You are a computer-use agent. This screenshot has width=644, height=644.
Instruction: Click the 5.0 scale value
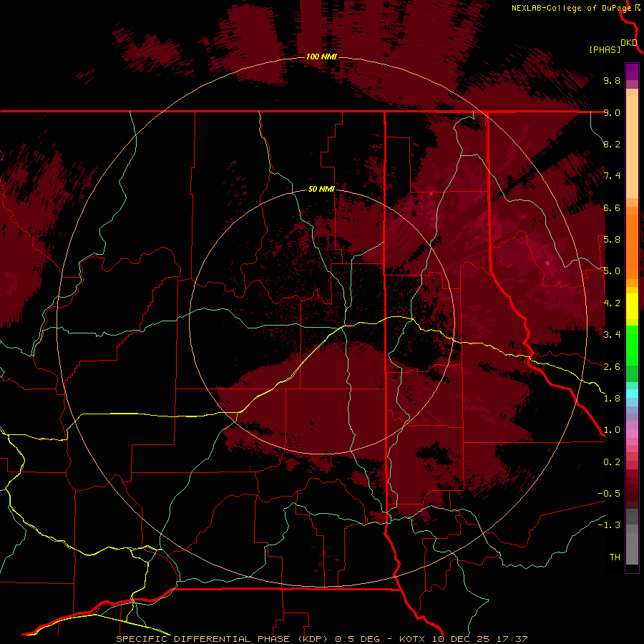pyautogui.click(x=612, y=271)
